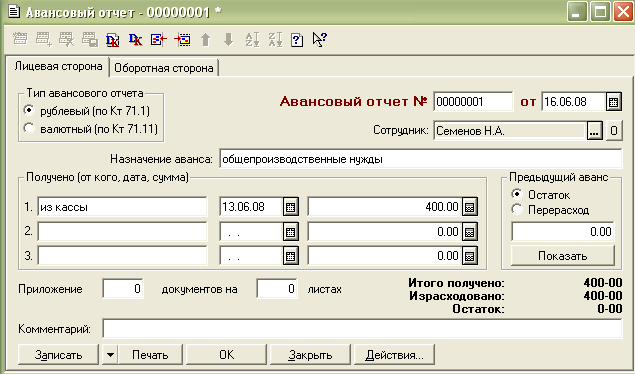Click row 1 date field 13.06.08
Viewport: 635px width, 374px height.
coord(251,207)
